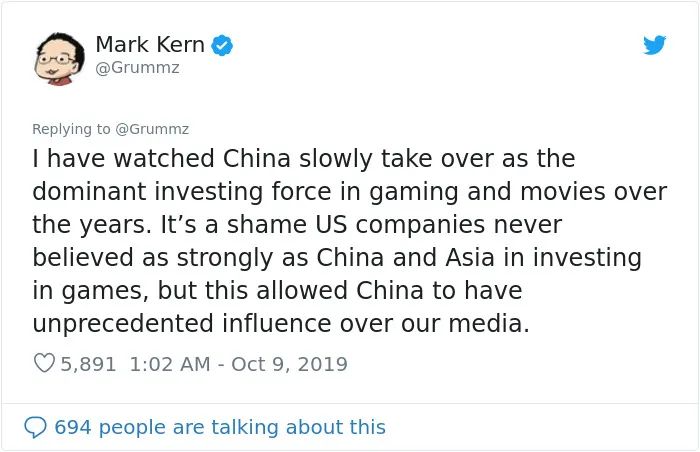Click tweet line beginning "dominant investing force"
Image resolution: width=700 pixels, height=452 pixels.
[350, 192]
